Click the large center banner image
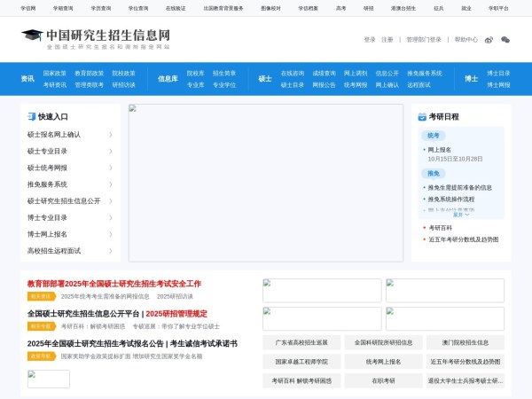 (265, 183)
